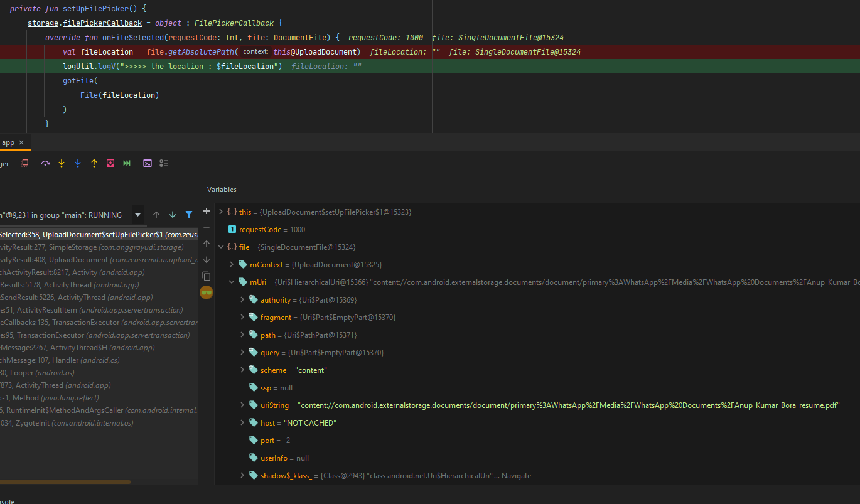Click the Step Out up-arrow icon
The width and height of the screenshot is (860, 504).
[x=94, y=163]
